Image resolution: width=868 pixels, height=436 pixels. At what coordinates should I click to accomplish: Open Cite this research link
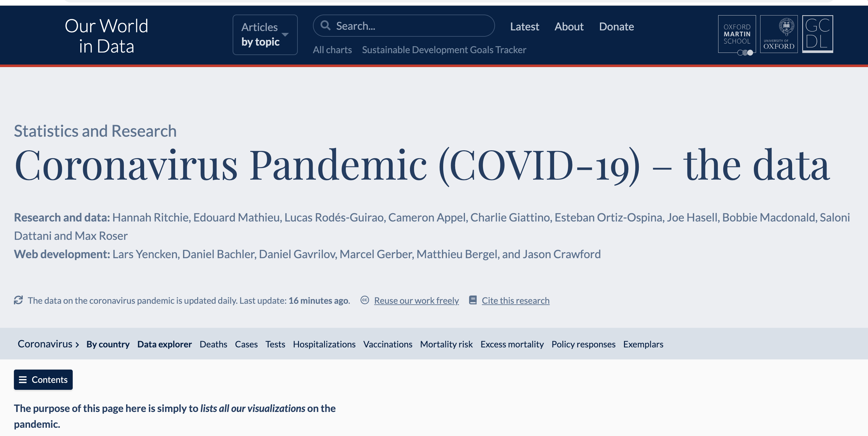(515, 301)
